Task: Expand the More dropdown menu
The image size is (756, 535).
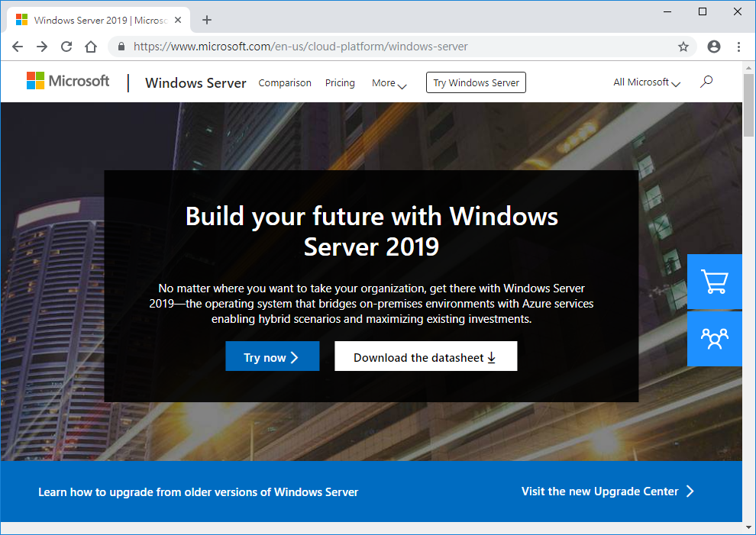Action: pyautogui.click(x=389, y=83)
